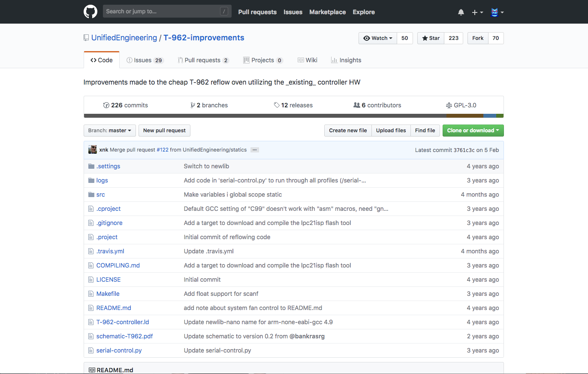Open the Branch: master dropdown

click(x=110, y=131)
